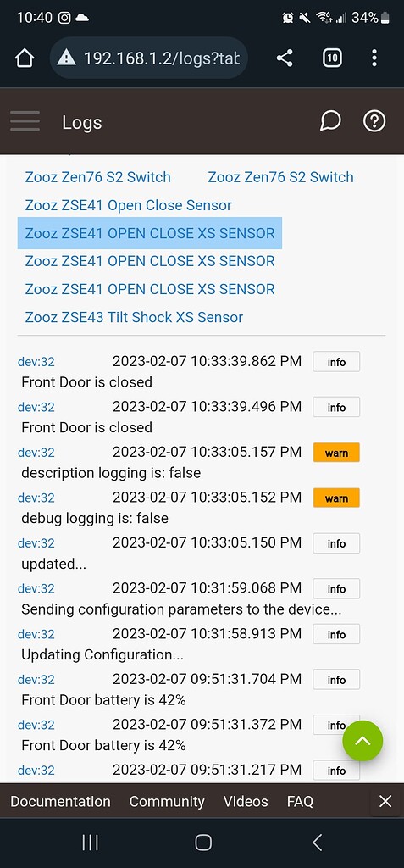Screen dimensions: 404x868
Task: Open the Community footer link
Action: pyautogui.click(x=167, y=802)
